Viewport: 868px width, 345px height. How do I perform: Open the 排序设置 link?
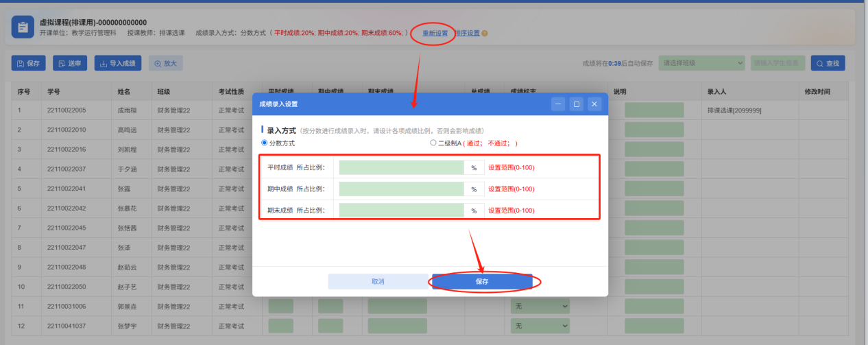(x=467, y=33)
